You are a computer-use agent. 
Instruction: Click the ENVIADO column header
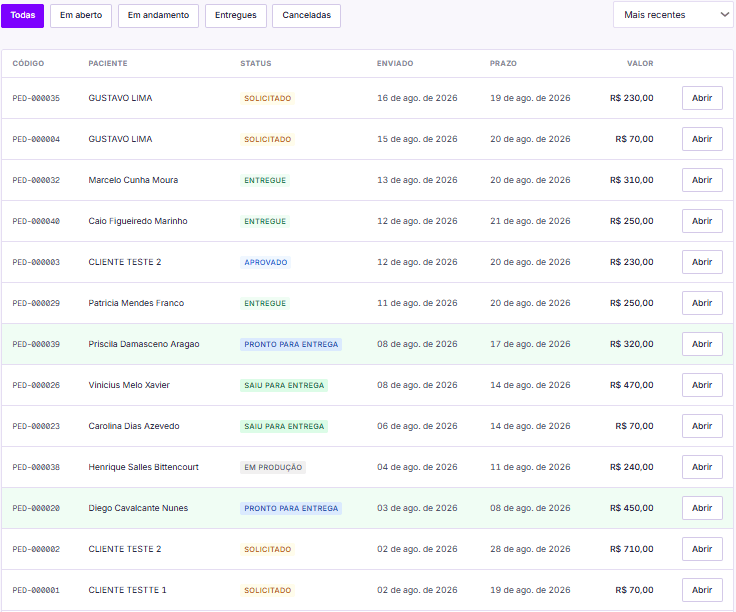[x=395, y=63]
